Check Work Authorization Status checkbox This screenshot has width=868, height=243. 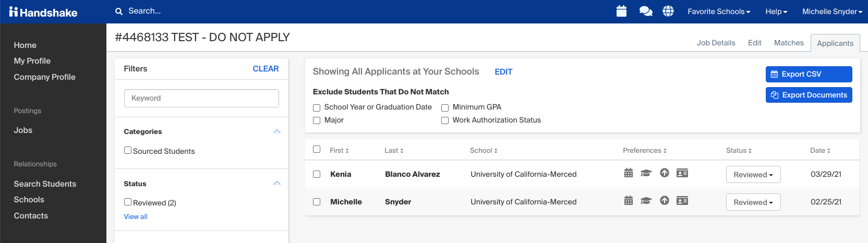point(445,120)
